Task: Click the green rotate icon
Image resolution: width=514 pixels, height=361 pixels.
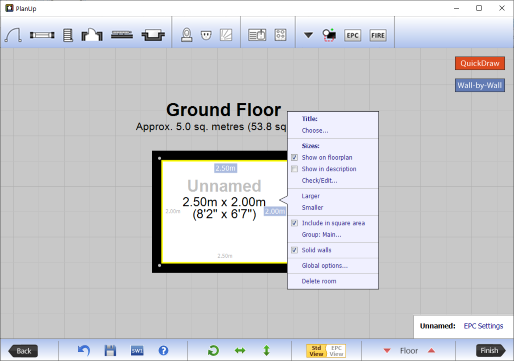Action: [213, 351]
